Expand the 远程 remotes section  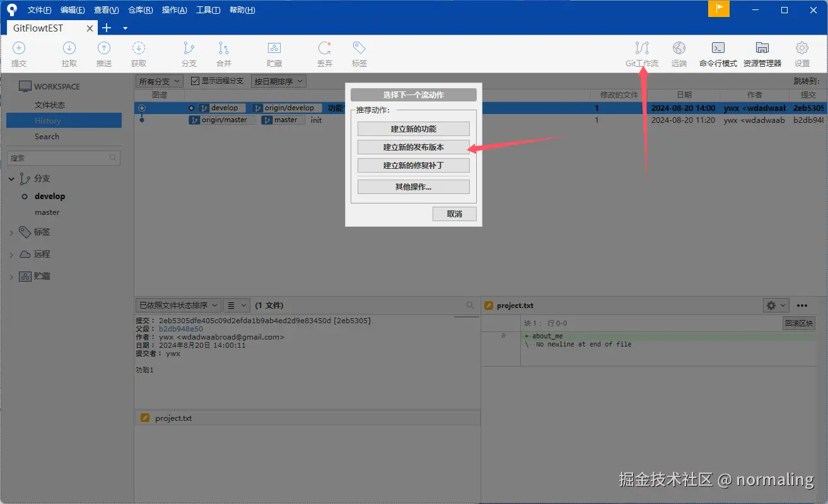click(11, 255)
